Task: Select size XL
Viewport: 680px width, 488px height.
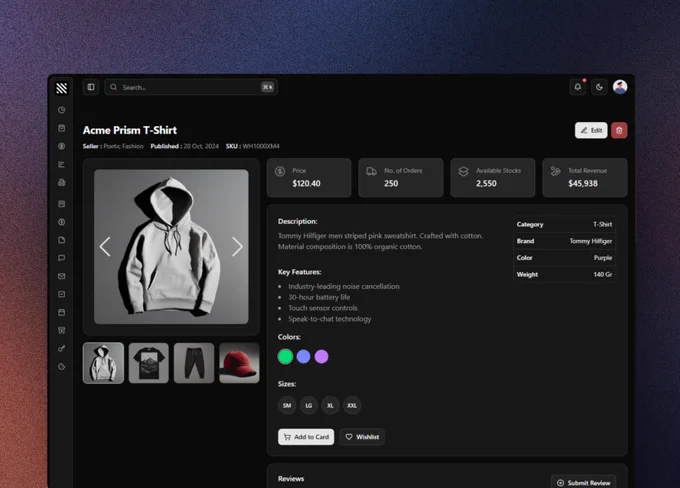Action: pyautogui.click(x=330, y=406)
